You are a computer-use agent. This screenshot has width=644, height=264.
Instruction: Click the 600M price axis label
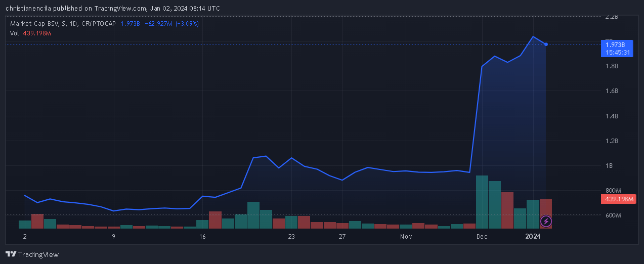pos(613,215)
